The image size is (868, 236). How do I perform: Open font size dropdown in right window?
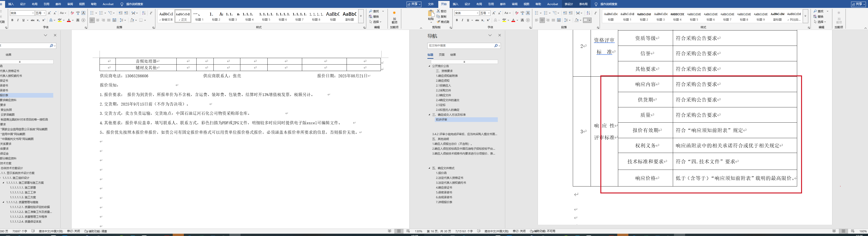point(489,13)
